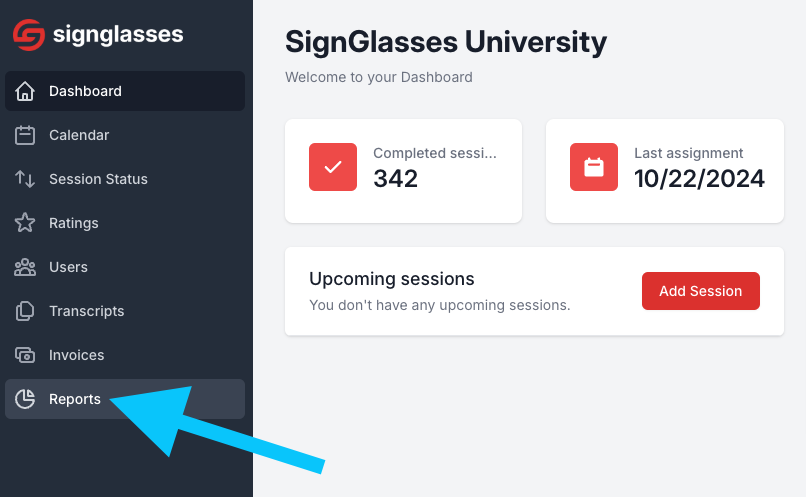Go to Dashboard menu item

(x=125, y=91)
